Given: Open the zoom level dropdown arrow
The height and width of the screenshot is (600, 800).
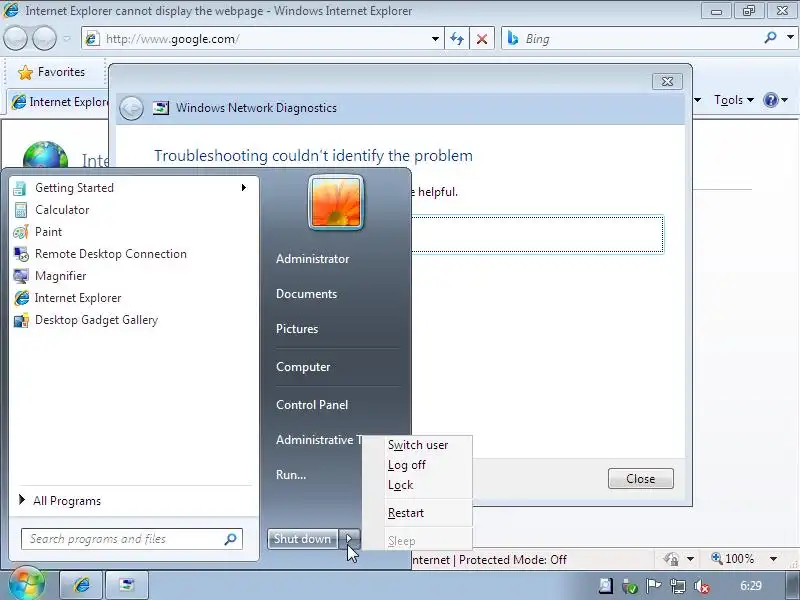Looking at the screenshot, I should coord(773,559).
